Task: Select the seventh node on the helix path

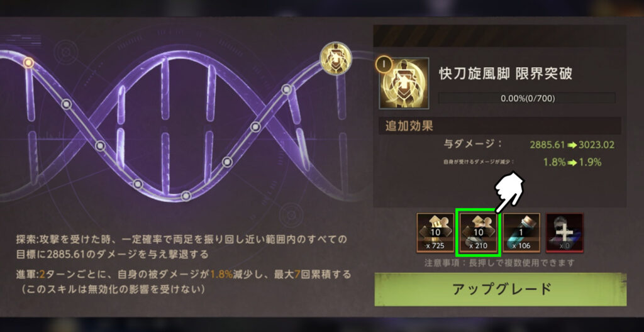Action: tap(255, 127)
